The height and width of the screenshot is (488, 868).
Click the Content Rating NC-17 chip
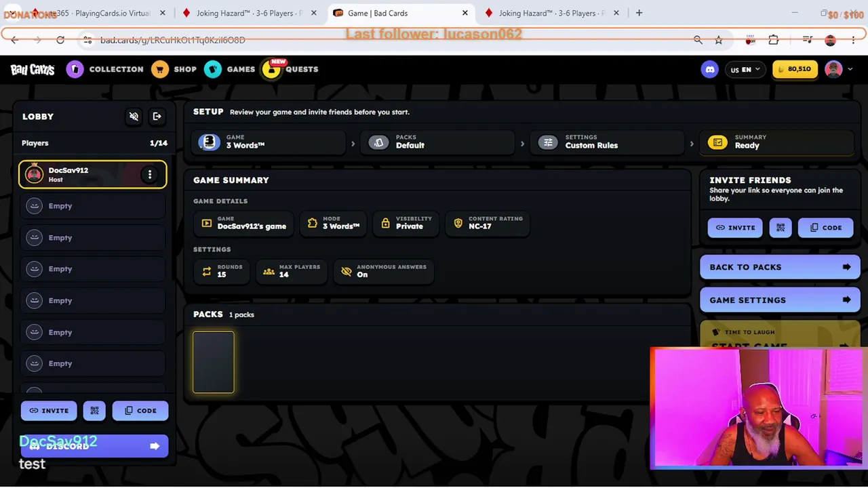pyautogui.click(x=488, y=223)
